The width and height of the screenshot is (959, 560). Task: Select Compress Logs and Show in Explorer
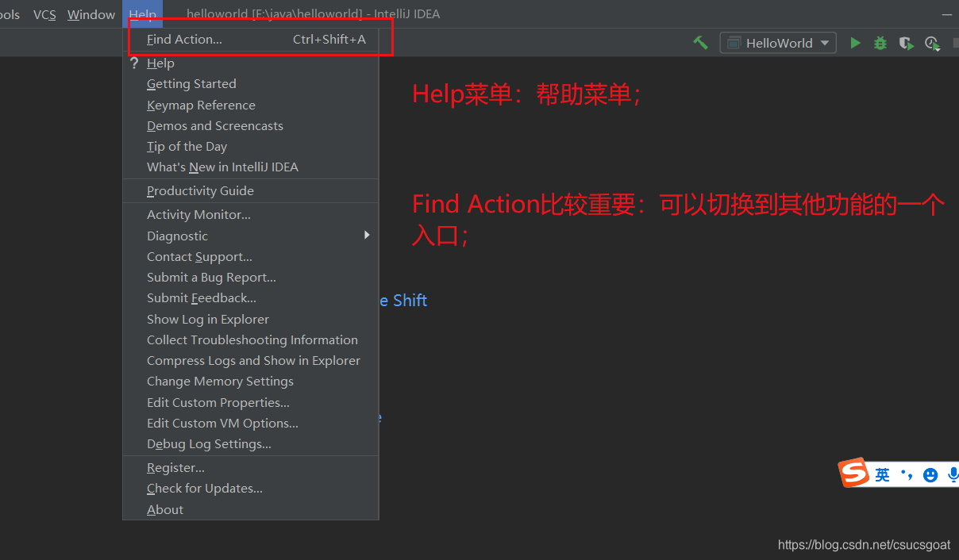tap(251, 361)
